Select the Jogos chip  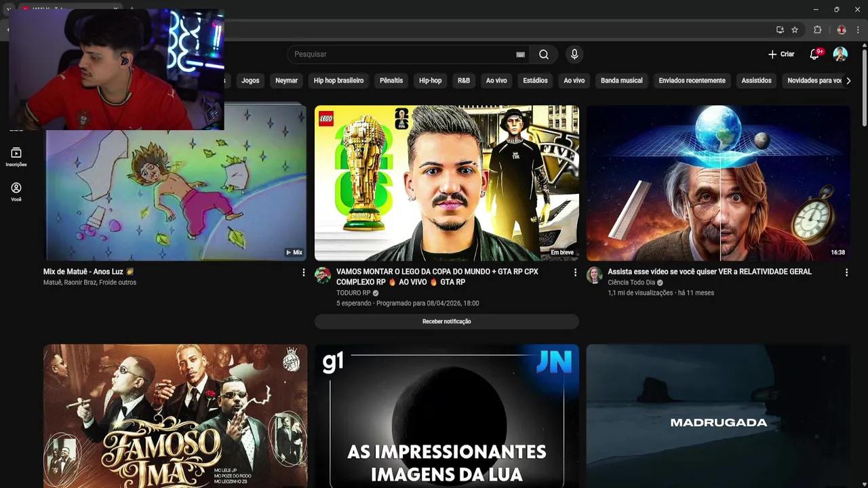(x=250, y=81)
